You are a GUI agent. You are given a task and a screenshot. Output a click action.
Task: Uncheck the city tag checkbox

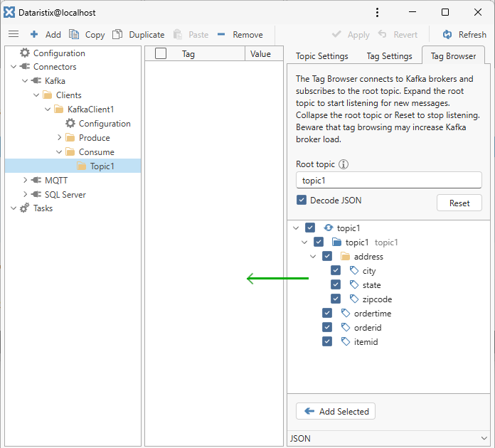336,271
